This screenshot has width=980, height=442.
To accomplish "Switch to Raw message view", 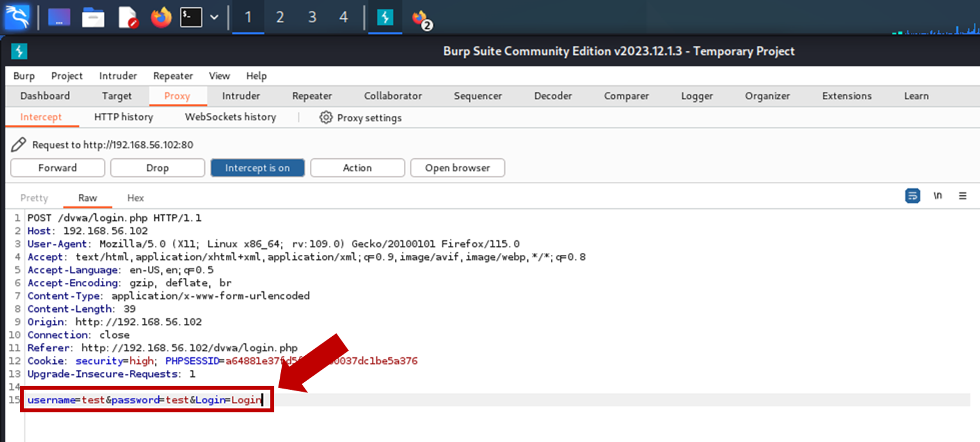I will (88, 198).
